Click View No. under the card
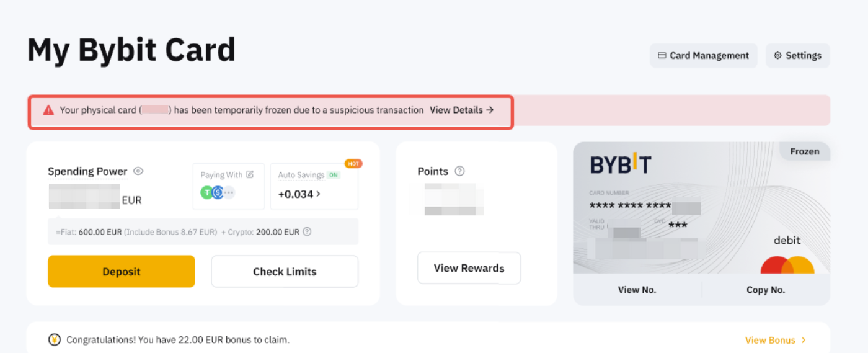868x353 pixels. (637, 290)
